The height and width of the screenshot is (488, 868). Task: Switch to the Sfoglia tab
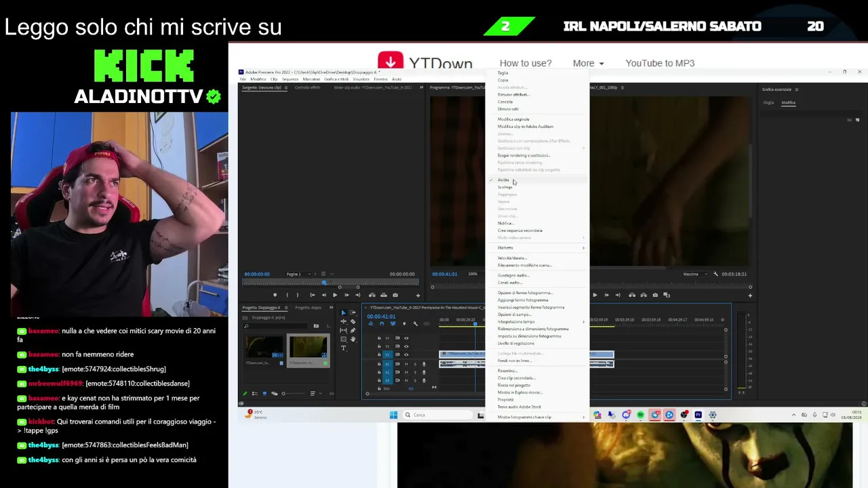(x=768, y=103)
